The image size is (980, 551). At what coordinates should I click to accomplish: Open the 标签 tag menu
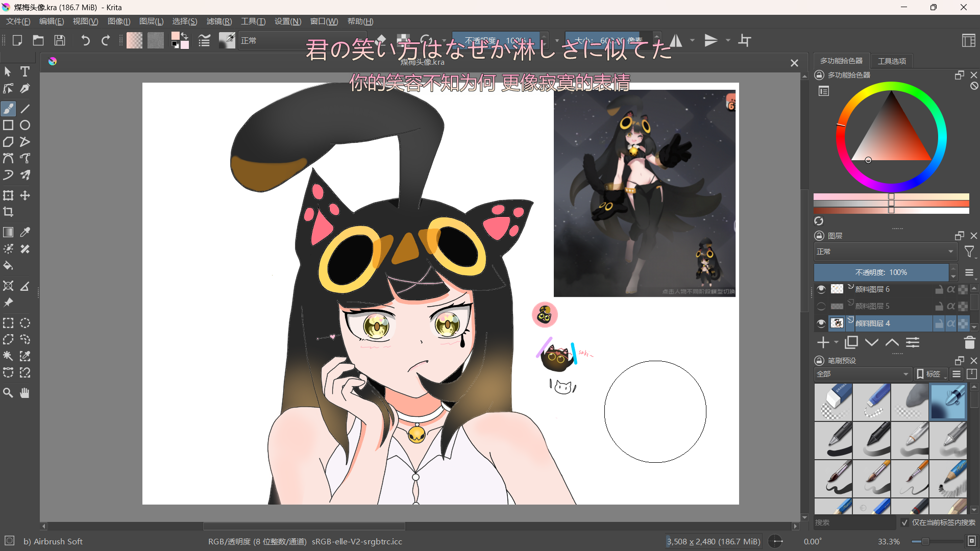pyautogui.click(x=930, y=374)
